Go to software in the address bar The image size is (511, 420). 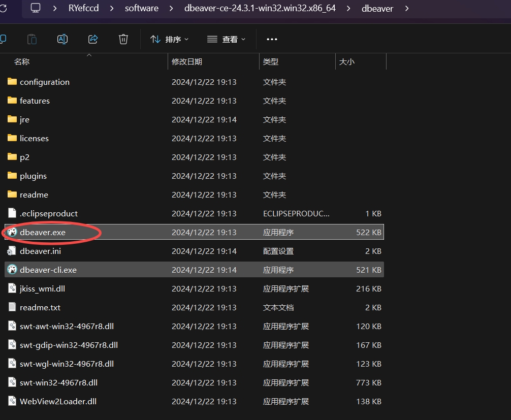click(x=141, y=8)
